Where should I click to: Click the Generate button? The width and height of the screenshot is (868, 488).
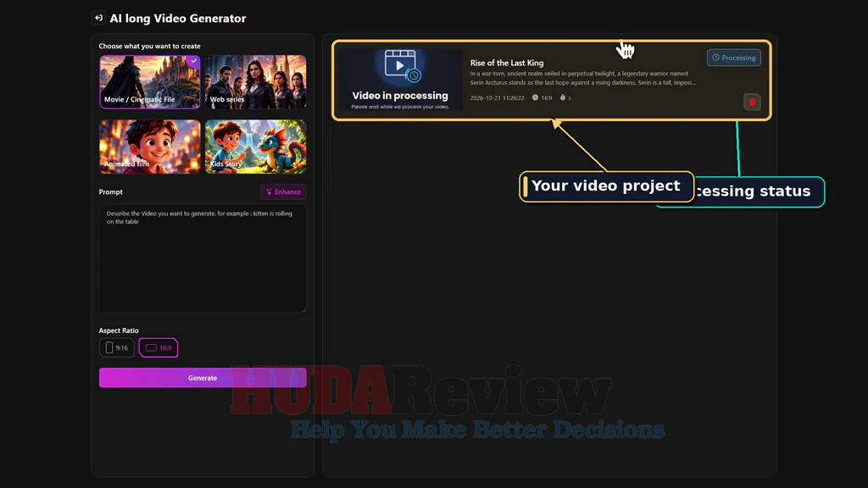click(203, 378)
